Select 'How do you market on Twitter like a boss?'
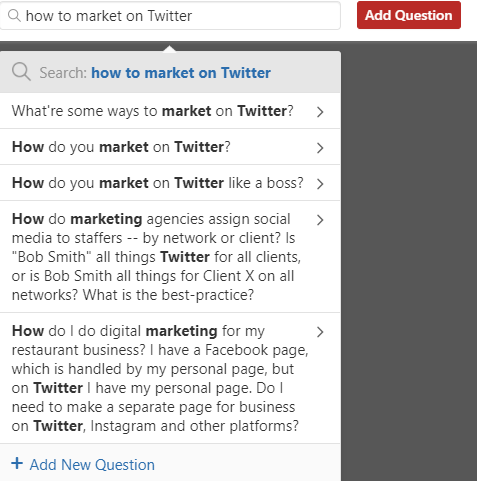The height and width of the screenshot is (481, 477). (x=170, y=183)
